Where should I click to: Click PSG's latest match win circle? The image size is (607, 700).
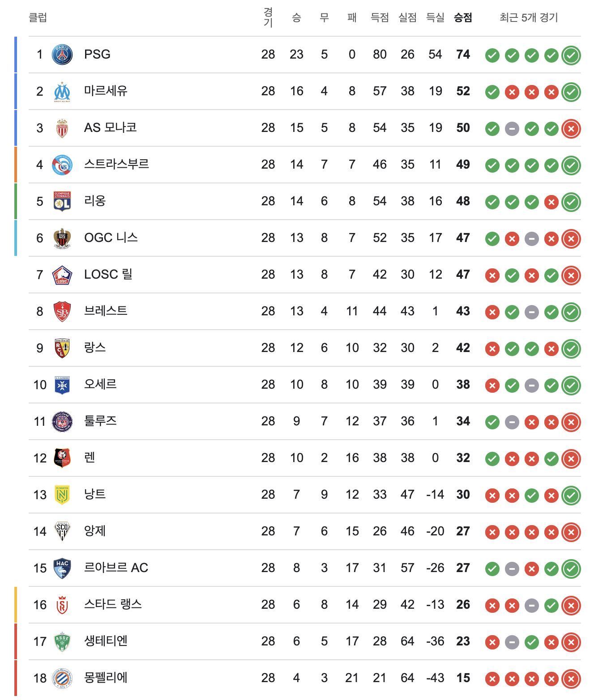coord(571,55)
